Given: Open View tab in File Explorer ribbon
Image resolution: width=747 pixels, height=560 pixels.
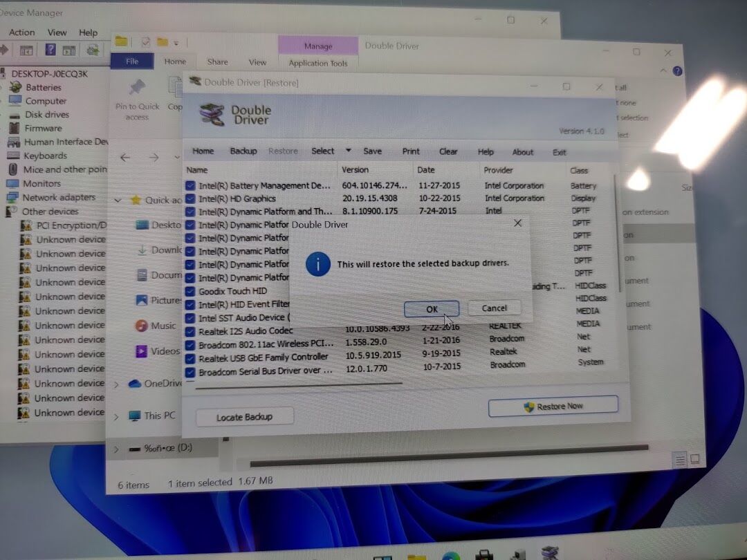Looking at the screenshot, I should [258, 62].
